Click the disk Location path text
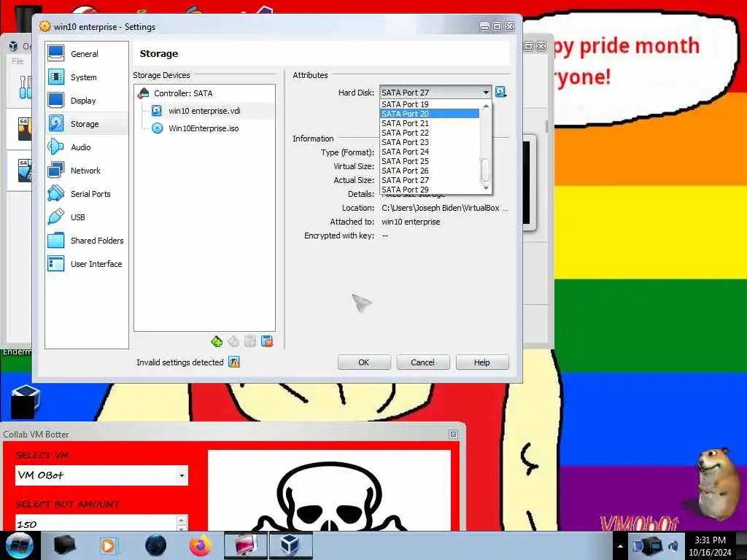The image size is (747, 560). pyautogui.click(x=444, y=208)
